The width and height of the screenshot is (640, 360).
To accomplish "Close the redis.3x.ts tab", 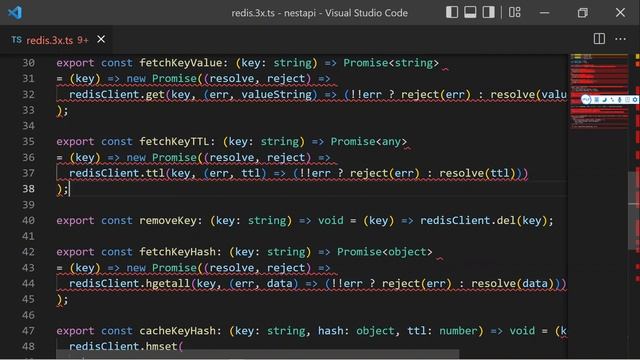I will click(101, 39).
